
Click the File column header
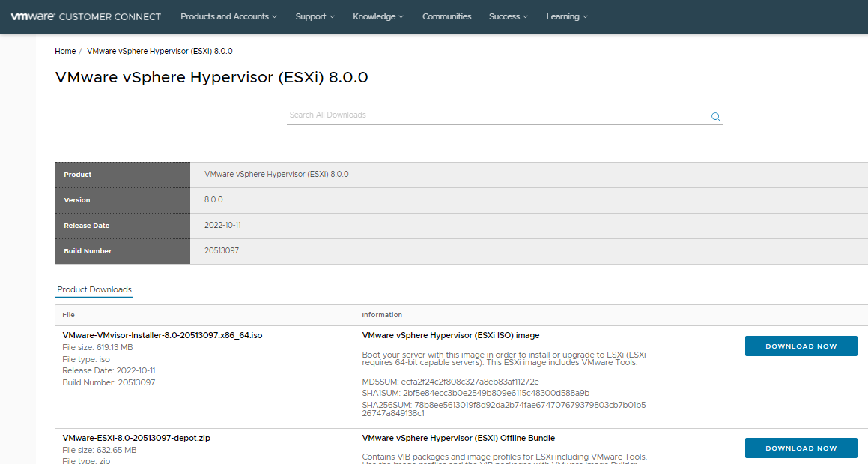click(68, 315)
